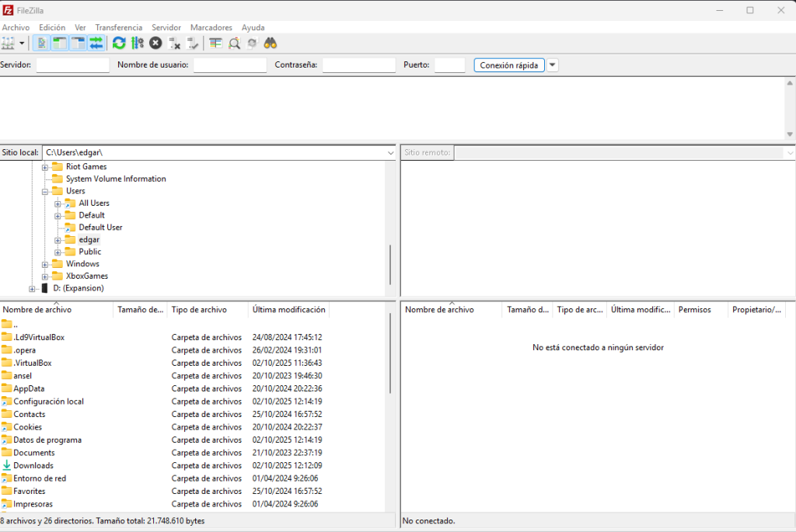Image resolution: width=796 pixels, height=532 pixels.
Task: Open quick connect history dropdown arrow
Action: (553, 65)
